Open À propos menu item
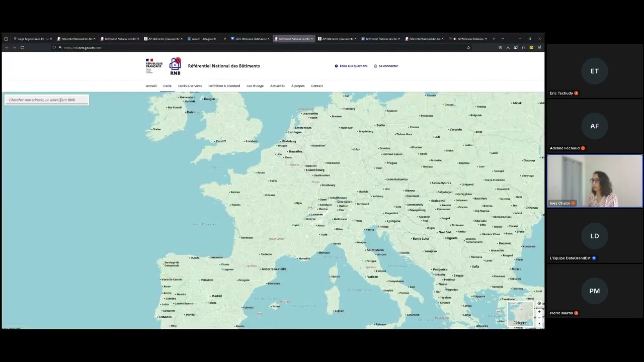Image resolution: width=644 pixels, height=362 pixels. click(298, 86)
